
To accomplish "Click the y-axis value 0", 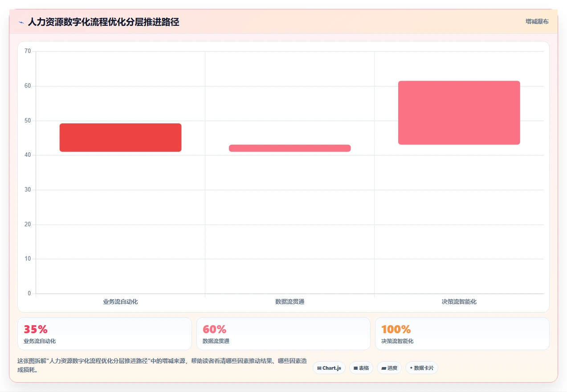I will click(29, 294).
